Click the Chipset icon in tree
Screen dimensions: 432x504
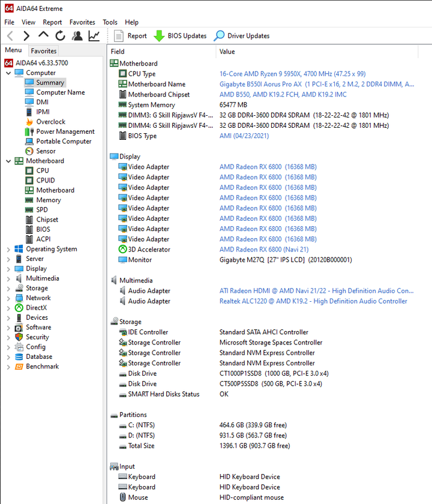[29, 220]
